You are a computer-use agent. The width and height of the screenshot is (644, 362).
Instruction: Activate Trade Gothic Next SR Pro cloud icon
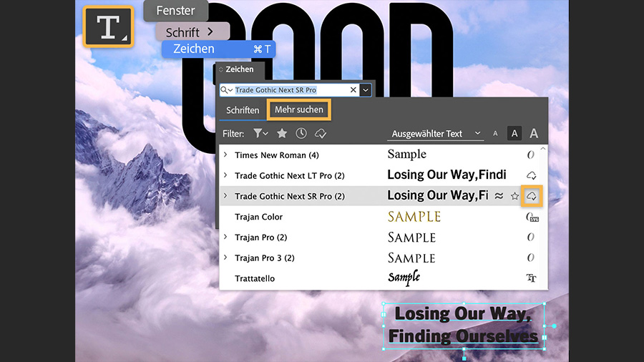click(x=532, y=196)
